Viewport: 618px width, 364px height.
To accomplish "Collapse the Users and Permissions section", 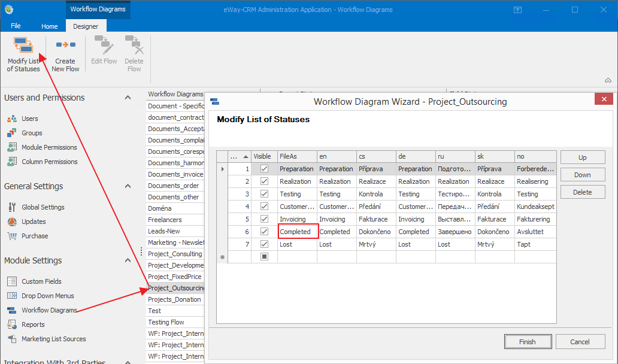I will [x=128, y=98].
